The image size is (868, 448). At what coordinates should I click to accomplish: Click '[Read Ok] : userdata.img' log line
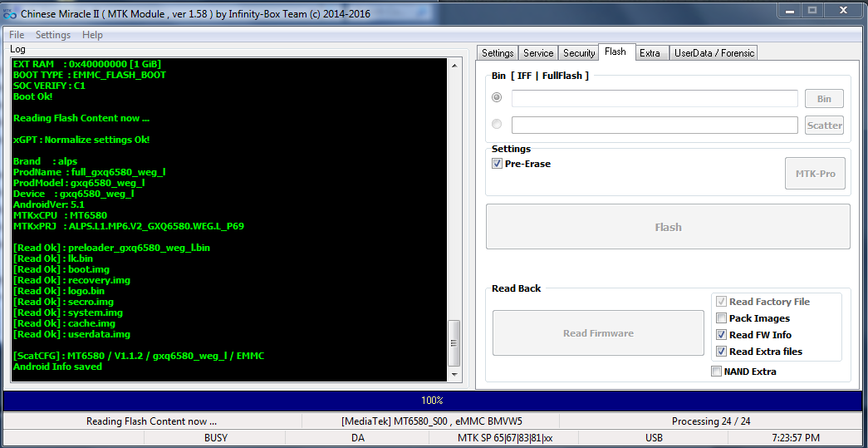[72, 334]
